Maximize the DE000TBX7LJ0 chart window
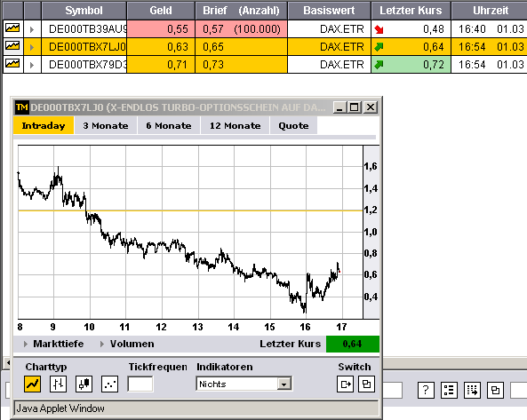 tap(355, 107)
